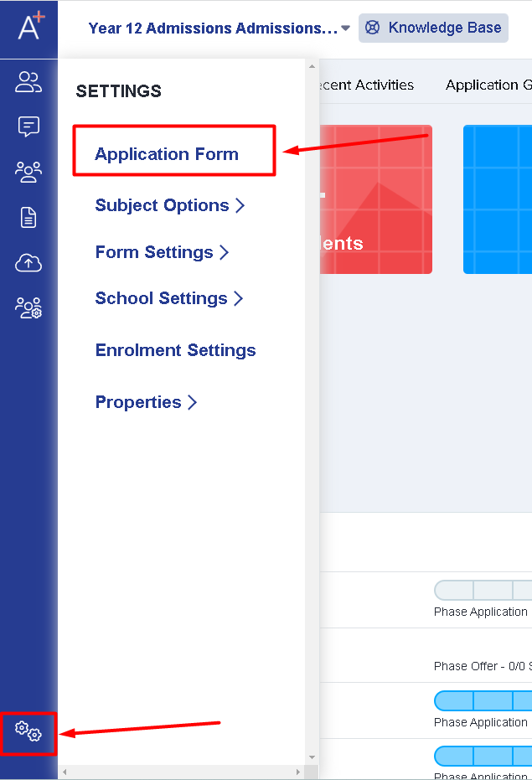
Task: Select Application Form in Settings
Action: [167, 154]
